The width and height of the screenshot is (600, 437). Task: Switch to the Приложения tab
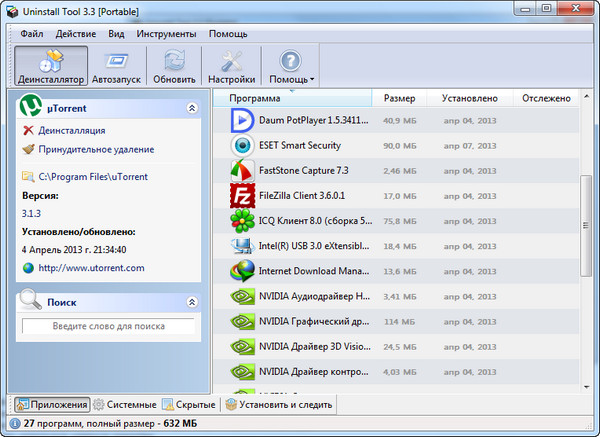(x=52, y=404)
